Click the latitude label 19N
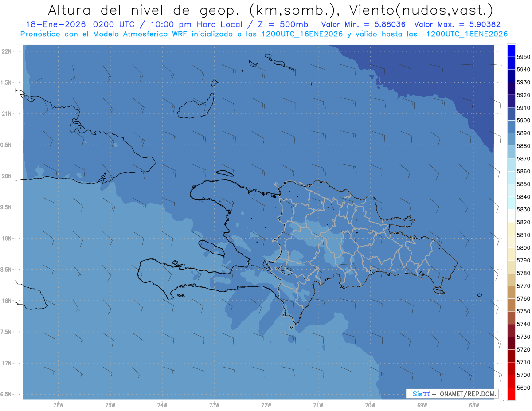Viewport: 532px width, 411px height. [x=7, y=238]
